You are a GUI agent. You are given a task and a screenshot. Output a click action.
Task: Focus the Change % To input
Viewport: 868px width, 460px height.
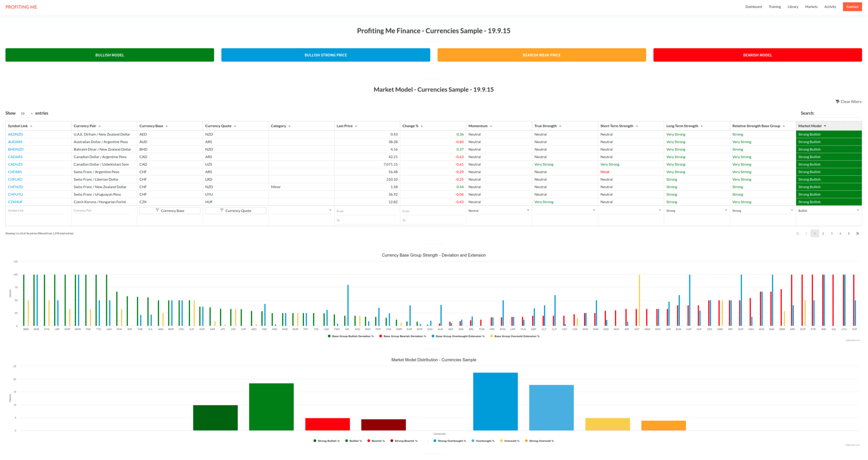[x=433, y=220]
